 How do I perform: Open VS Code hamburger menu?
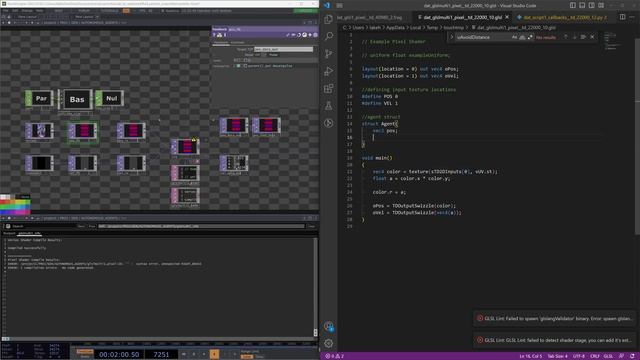coord(340,5)
